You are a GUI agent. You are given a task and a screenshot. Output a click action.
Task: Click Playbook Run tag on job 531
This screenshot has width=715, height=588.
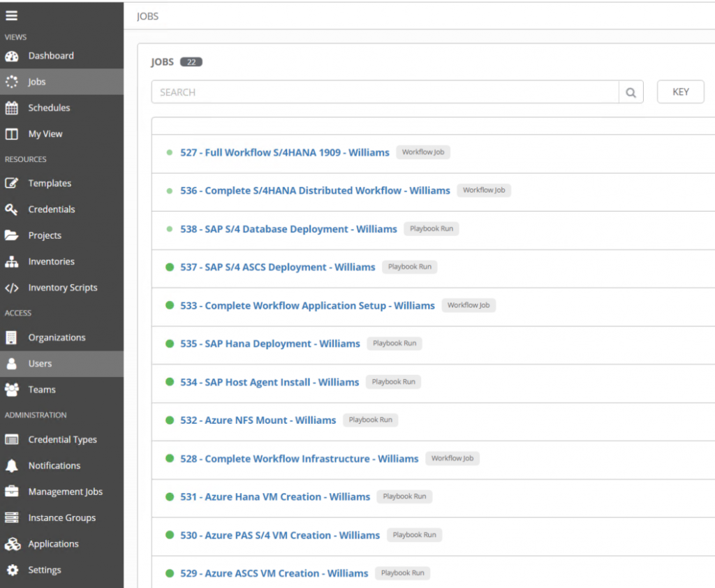(404, 497)
